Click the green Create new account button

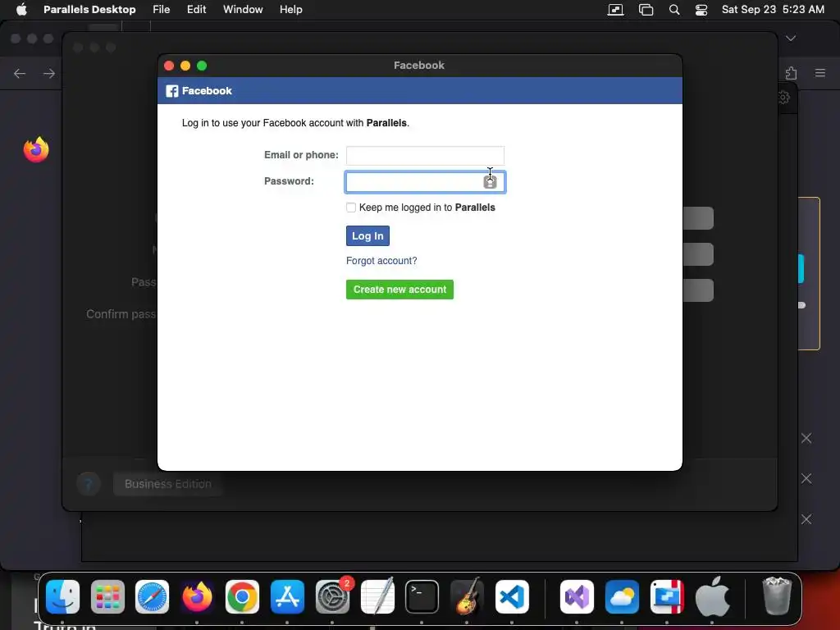click(x=399, y=290)
